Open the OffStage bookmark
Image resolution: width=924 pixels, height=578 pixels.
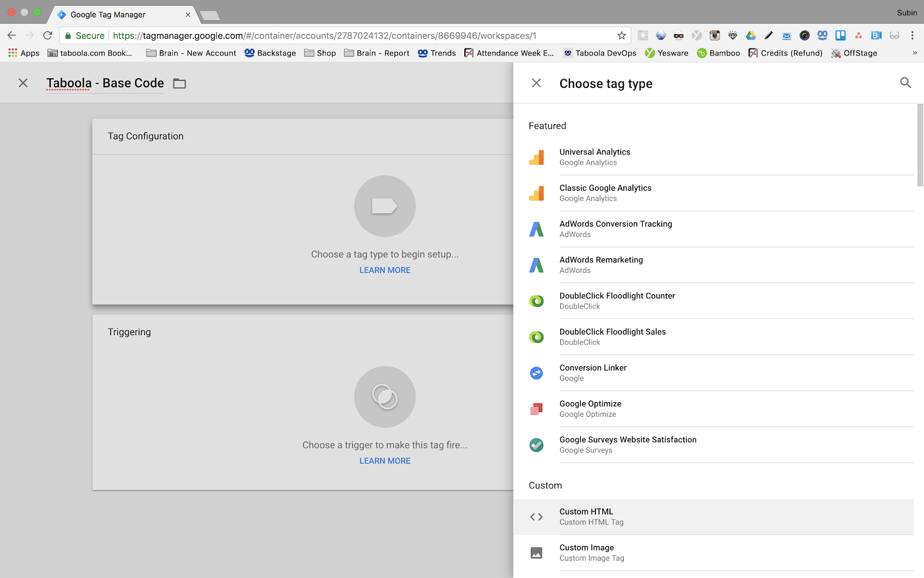[x=854, y=53]
